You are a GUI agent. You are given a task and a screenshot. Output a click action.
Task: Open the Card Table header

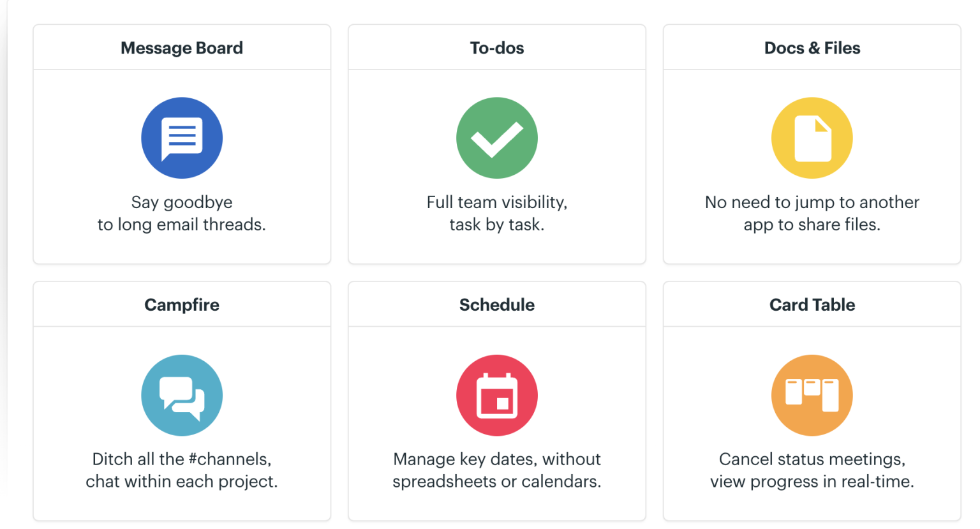[x=812, y=304]
